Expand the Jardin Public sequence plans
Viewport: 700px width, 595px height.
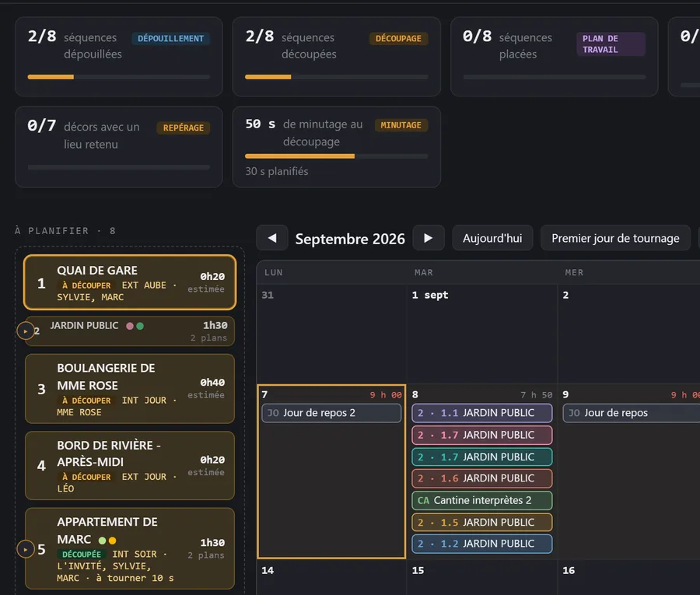(x=26, y=331)
